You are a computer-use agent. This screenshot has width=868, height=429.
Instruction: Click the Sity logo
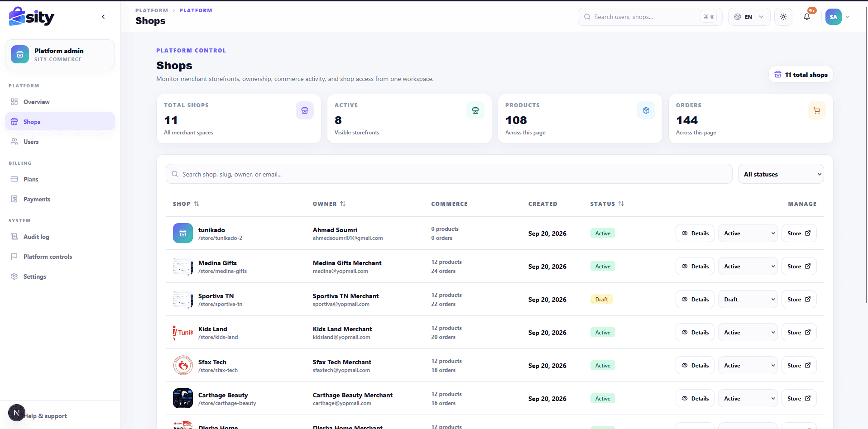pos(32,17)
